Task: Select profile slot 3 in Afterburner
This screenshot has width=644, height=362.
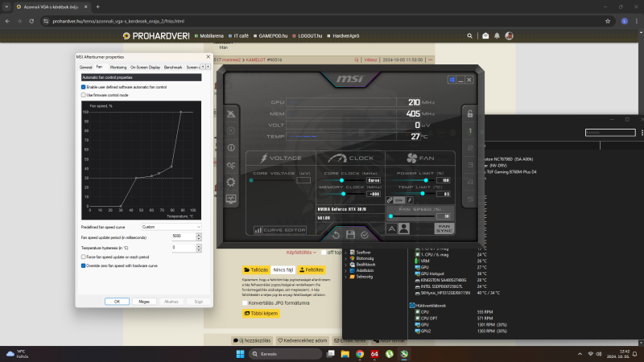Action: coord(470,165)
